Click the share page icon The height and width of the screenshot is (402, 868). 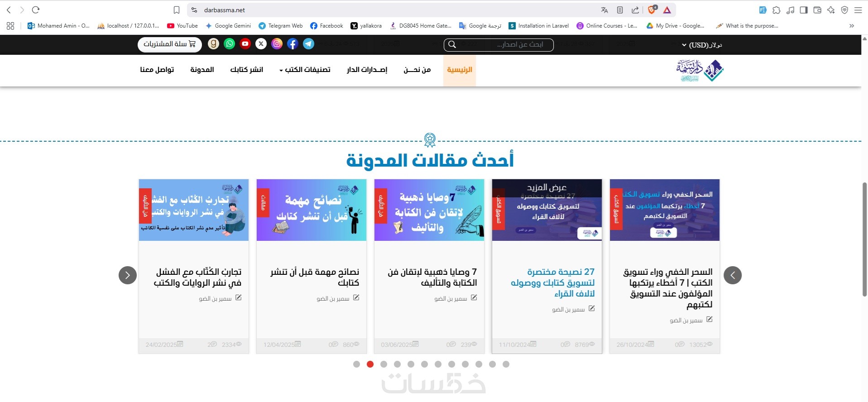pos(635,10)
